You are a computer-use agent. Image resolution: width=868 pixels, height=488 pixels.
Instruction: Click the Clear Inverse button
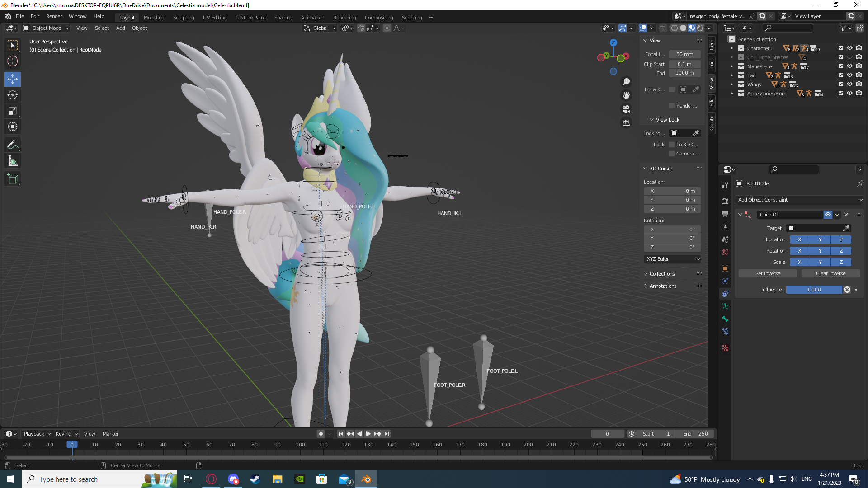coord(830,273)
